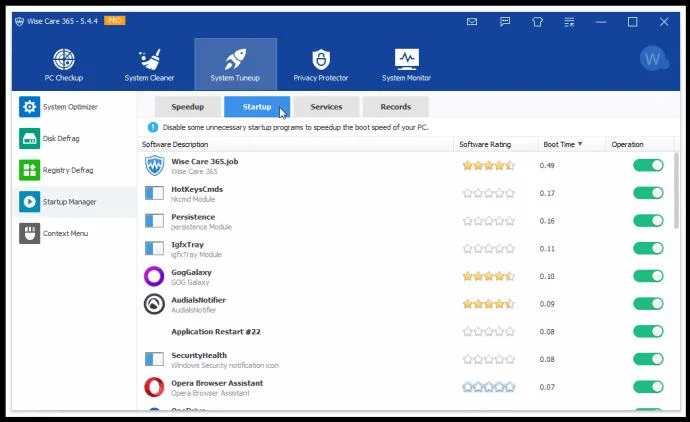This screenshot has height=422, width=690.
Task: Open Disk Defrag in sidebar
Action: point(74,139)
